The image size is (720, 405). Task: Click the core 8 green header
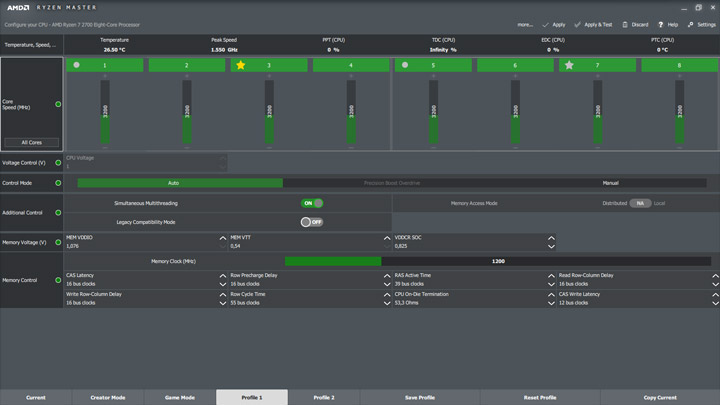click(680, 65)
